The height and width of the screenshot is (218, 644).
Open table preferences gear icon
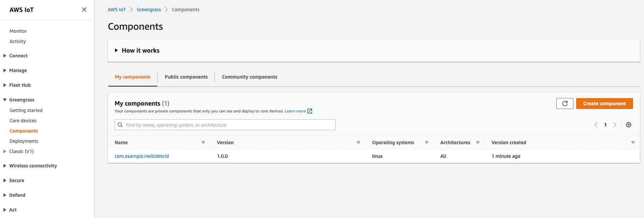point(629,125)
